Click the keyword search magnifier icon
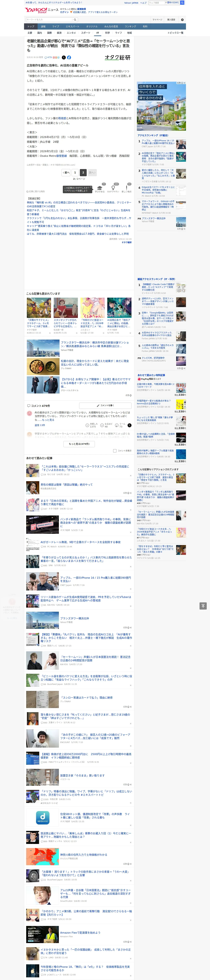 coord(75,19)
